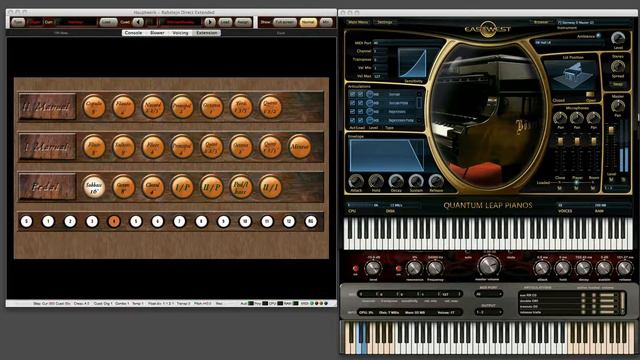Image resolution: width=640 pixels, height=360 pixels.
Task: Pull the Salicet 8' stop on I Manual
Action: tap(123, 147)
